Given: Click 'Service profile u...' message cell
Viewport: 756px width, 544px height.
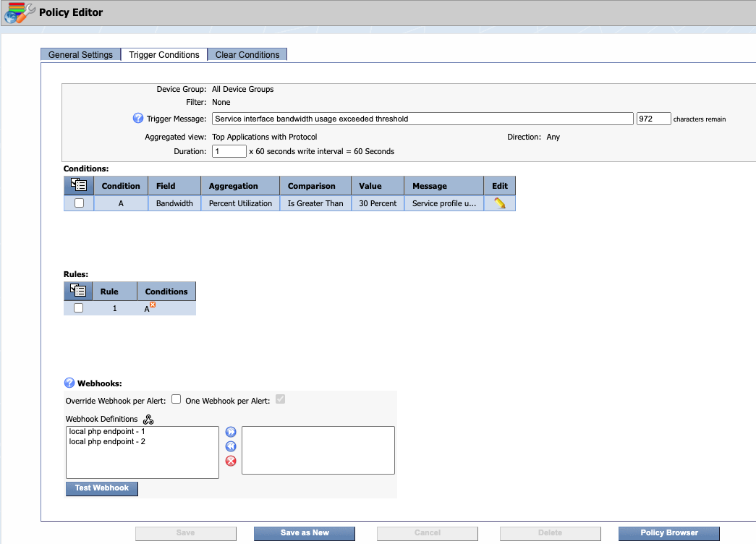Looking at the screenshot, I should click(x=444, y=203).
